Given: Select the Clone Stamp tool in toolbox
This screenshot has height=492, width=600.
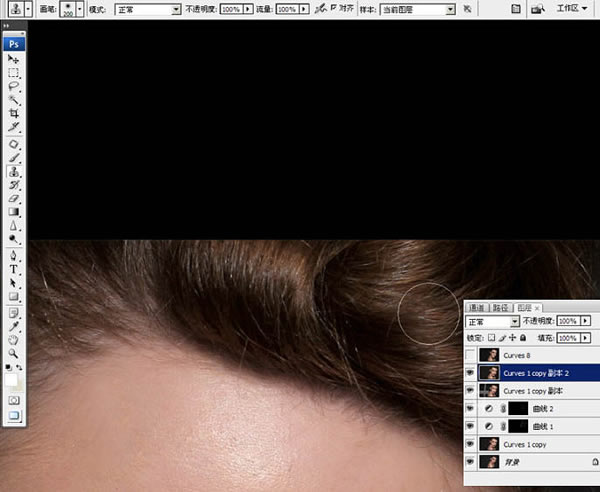Looking at the screenshot, I should pyautogui.click(x=13, y=172).
